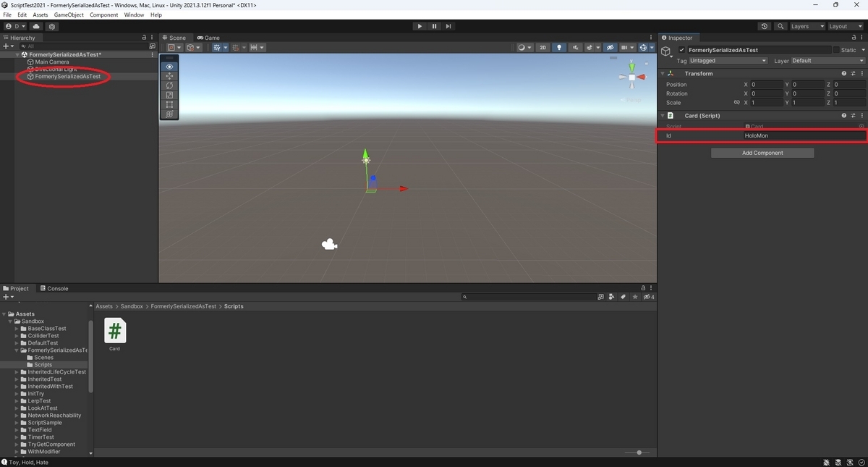This screenshot has width=868, height=467.
Task: Click the Search icon in the top toolbar
Action: [x=781, y=26]
